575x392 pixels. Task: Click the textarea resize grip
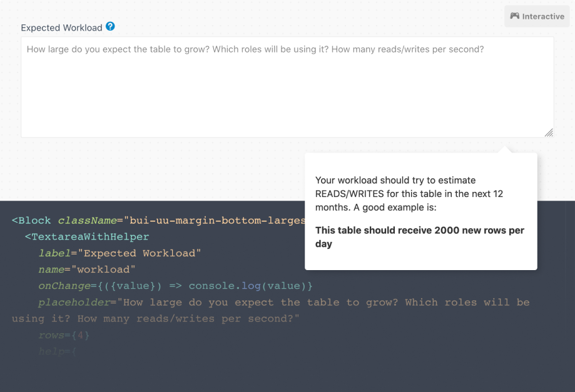[x=549, y=133]
